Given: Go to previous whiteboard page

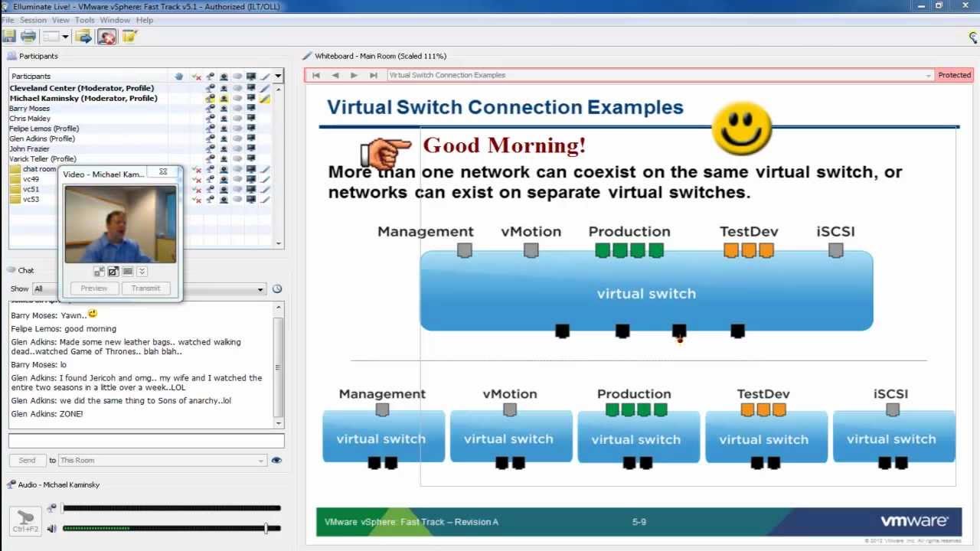Looking at the screenshot, I should coord(335,75).
